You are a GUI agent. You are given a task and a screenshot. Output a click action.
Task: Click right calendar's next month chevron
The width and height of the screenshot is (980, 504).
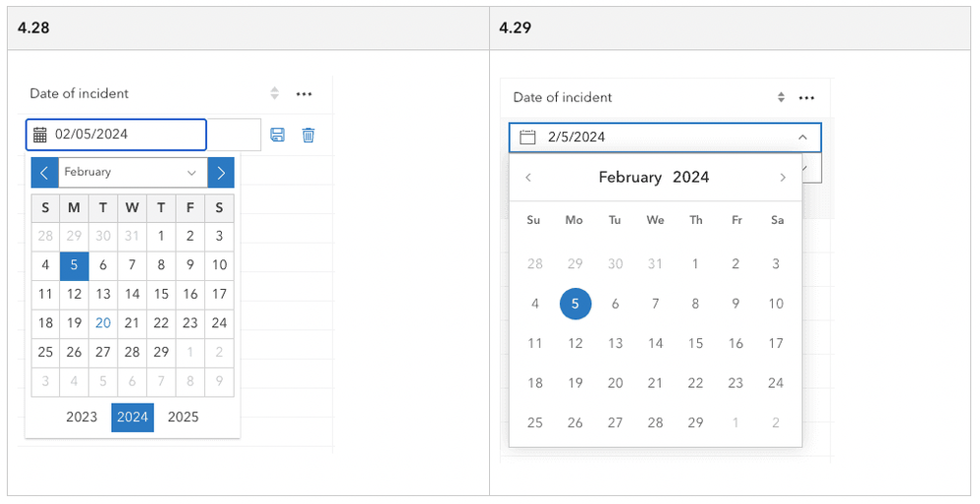(x=783, y=178)
